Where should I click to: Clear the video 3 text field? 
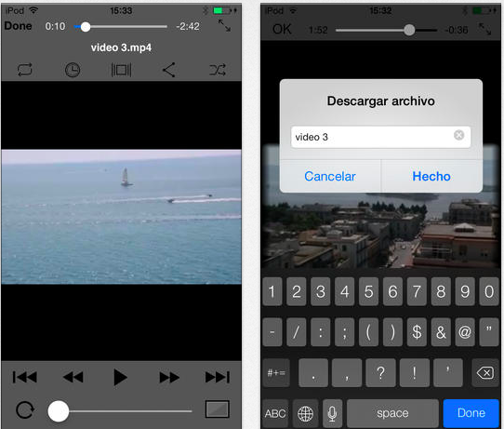458,135
